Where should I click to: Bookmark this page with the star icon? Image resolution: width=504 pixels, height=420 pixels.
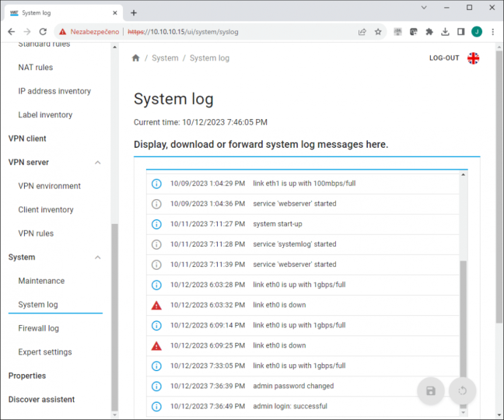point(378,31)
